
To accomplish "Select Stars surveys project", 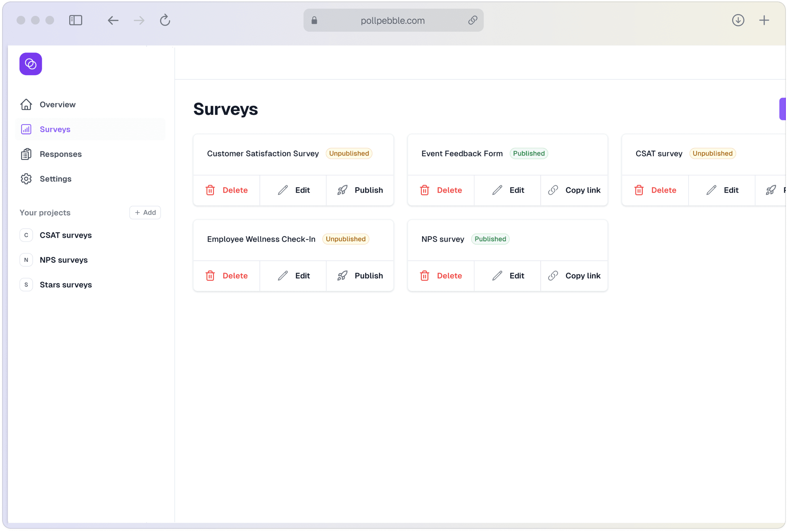I will tap(66, 285).
